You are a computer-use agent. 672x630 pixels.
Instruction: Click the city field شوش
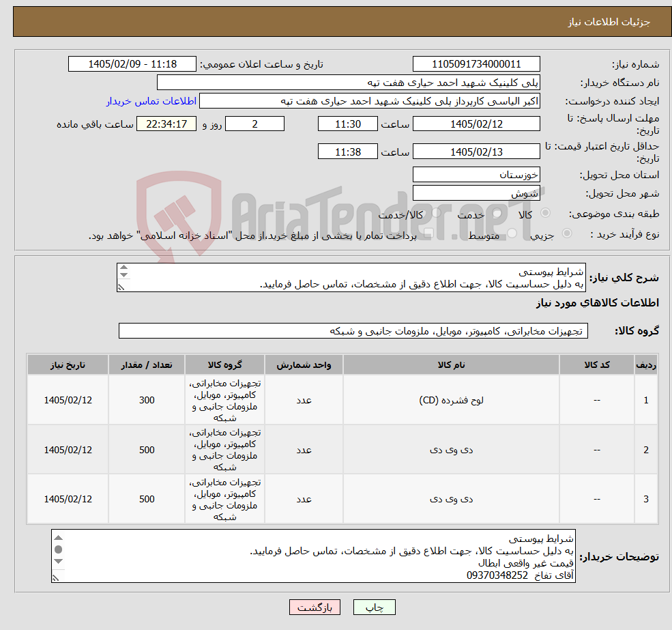tap(476, 193)
